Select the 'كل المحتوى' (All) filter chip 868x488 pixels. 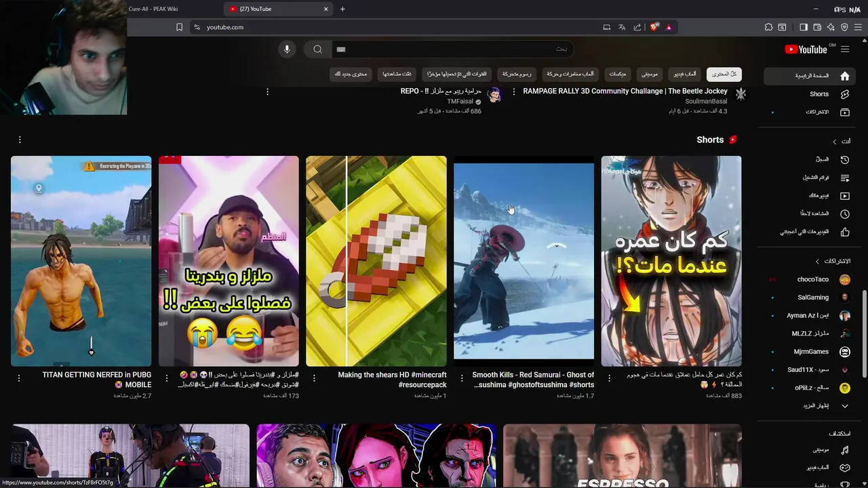click(x=724, y=74)
